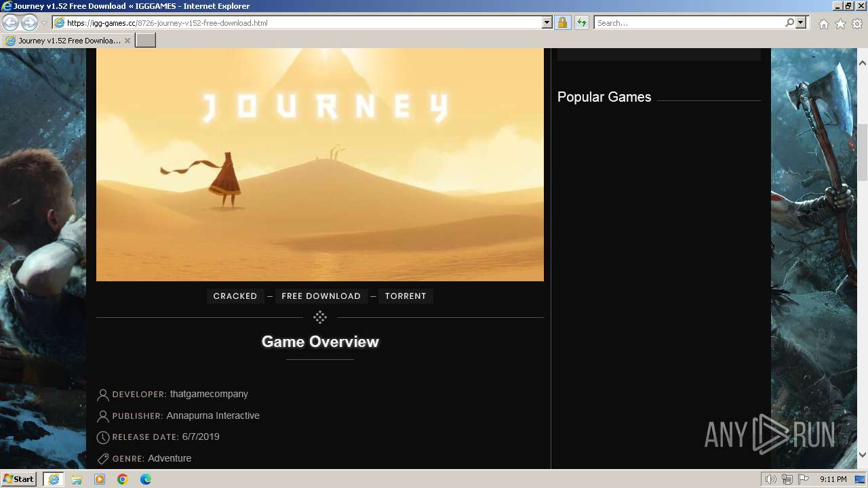Open the recent pages dropdown beside Forward

pos(44,23)
